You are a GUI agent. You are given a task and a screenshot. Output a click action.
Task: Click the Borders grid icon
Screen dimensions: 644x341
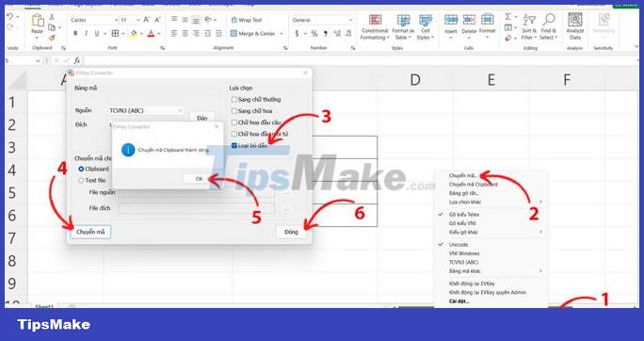pos(116,34)
